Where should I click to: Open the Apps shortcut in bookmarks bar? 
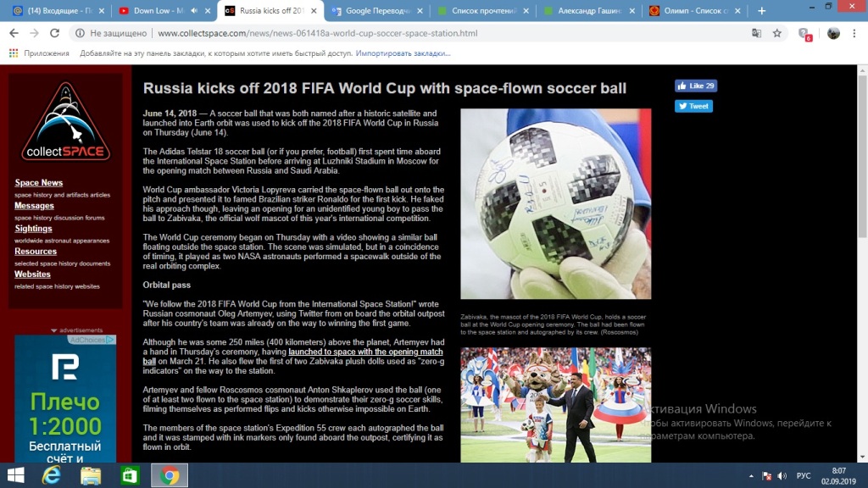pyautogui.click(x=39, y=53)
